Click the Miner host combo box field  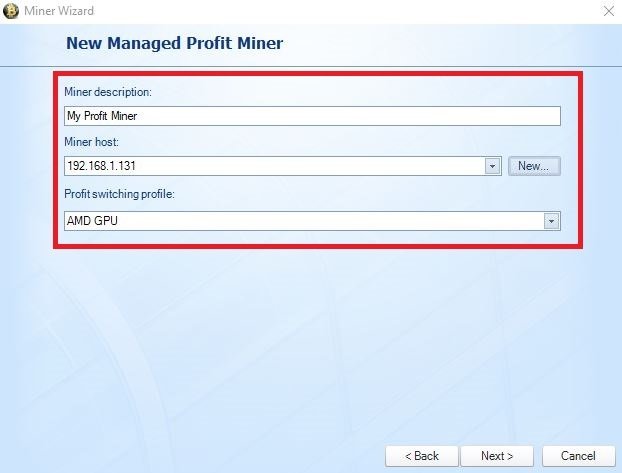pos(282,166)
